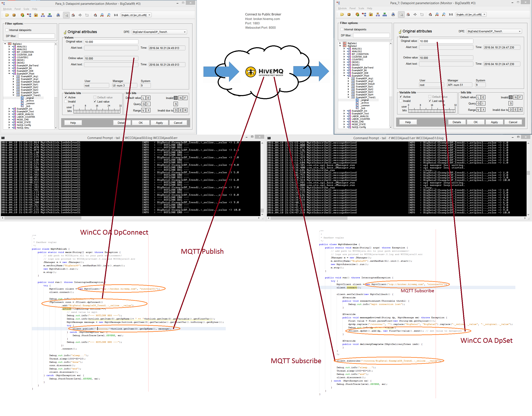
Task: Open the Scale menu in Para_5 window
Action: point(26,9)
